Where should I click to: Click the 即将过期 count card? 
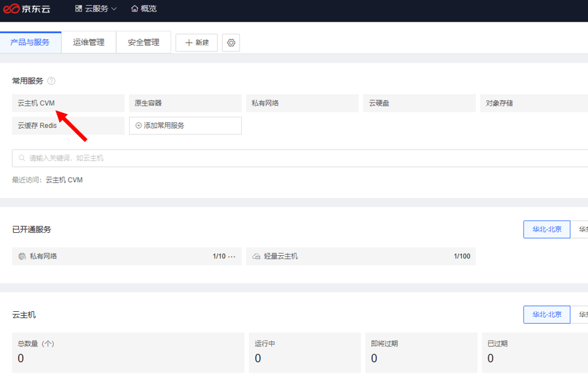click(421, 353)
